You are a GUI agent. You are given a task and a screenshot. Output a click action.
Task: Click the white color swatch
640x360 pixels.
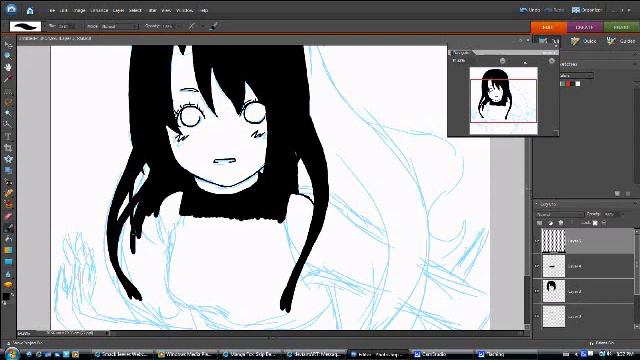coord(578,84)
